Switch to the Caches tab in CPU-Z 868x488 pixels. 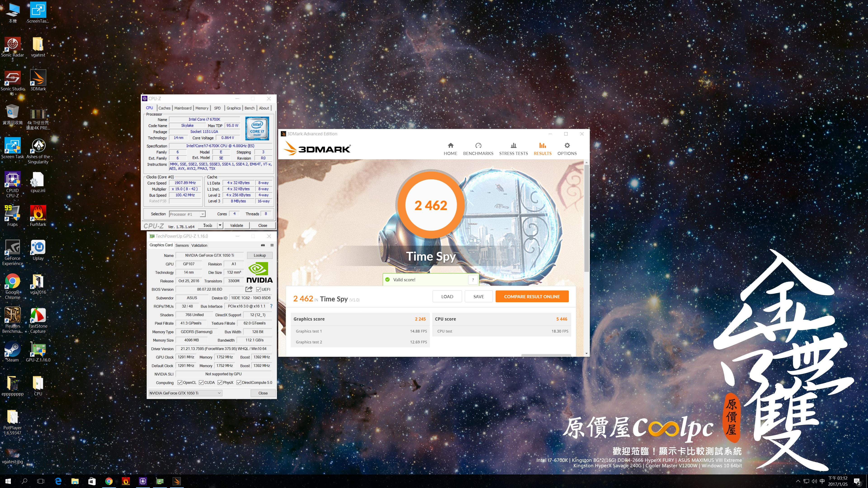click(164, 108)
